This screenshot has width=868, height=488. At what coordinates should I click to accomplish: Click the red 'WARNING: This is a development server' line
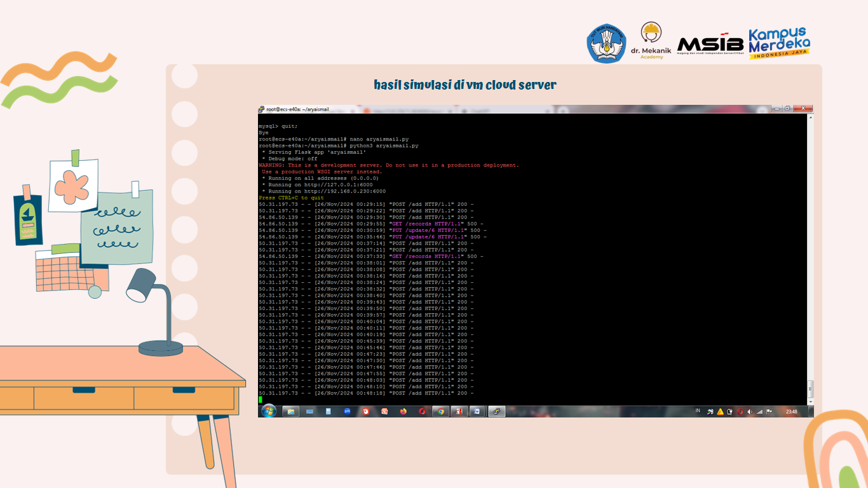point(389,165)
